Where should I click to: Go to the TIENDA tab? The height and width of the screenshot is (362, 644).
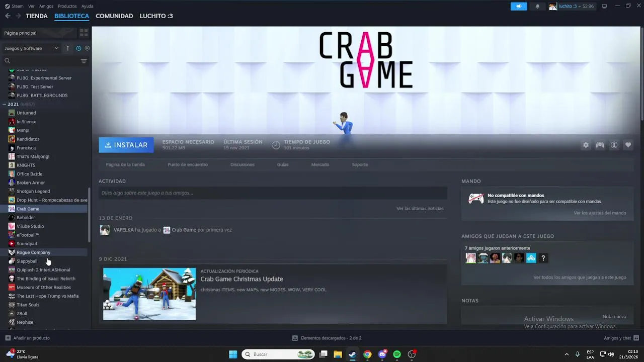coord(37,16)
